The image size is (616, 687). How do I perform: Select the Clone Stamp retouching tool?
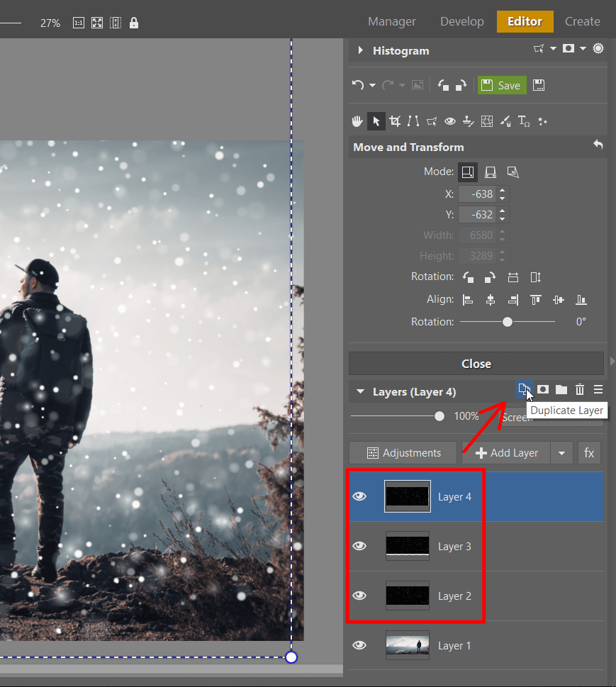pyautogui.click(x=469, y=121)
